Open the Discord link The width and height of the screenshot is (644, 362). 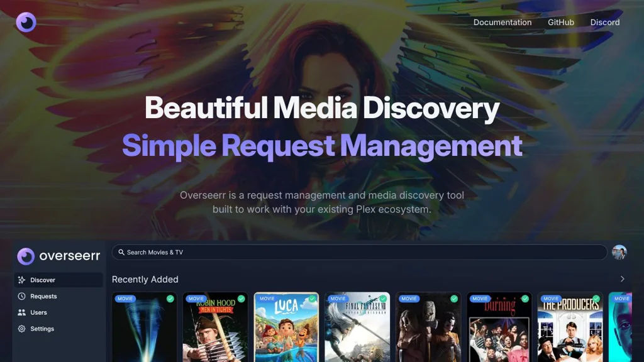[x=604, y=22]
